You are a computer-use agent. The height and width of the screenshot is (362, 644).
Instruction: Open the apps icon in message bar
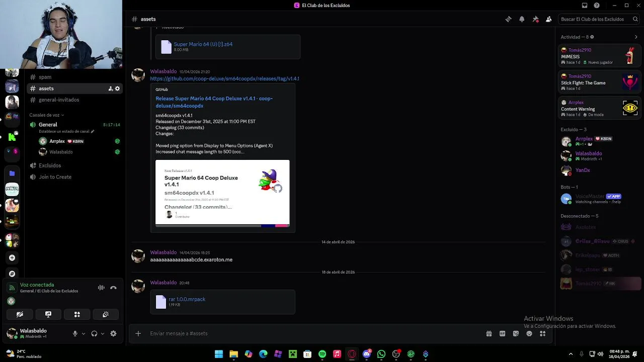pyautogui.click(x=542, y=333)
